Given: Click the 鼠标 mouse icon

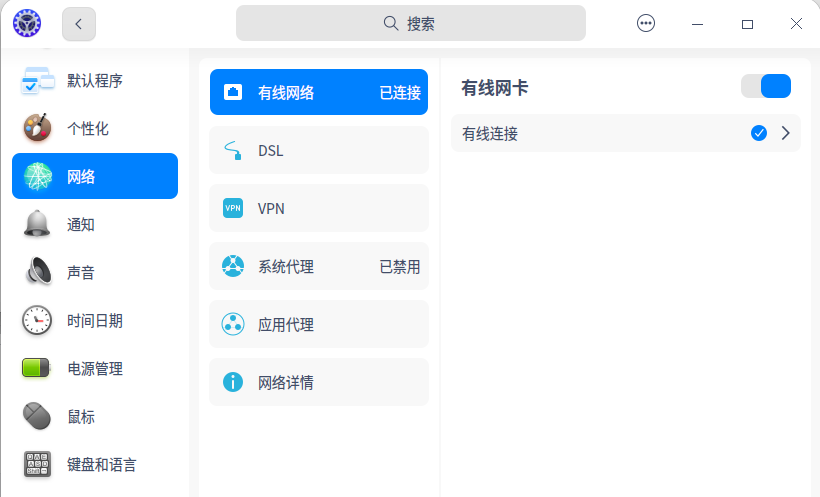Looking at the screenshot, I should tap(37, 416).
